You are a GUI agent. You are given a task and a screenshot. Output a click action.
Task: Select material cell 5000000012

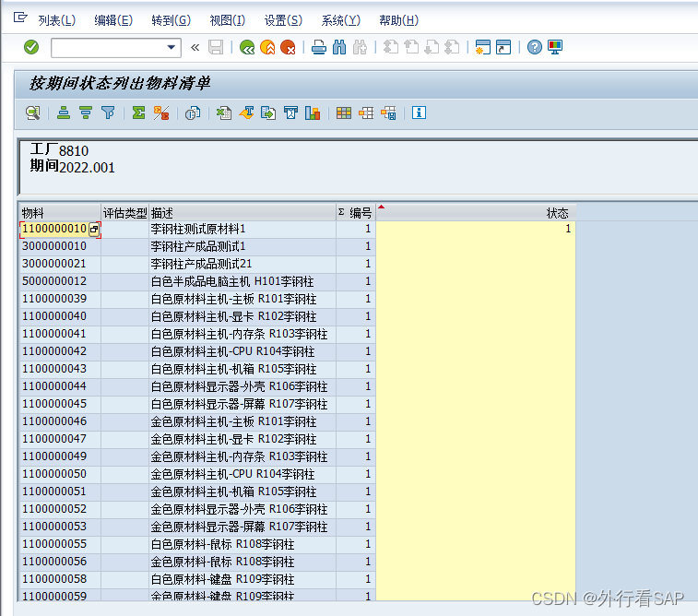coord(60,282)
